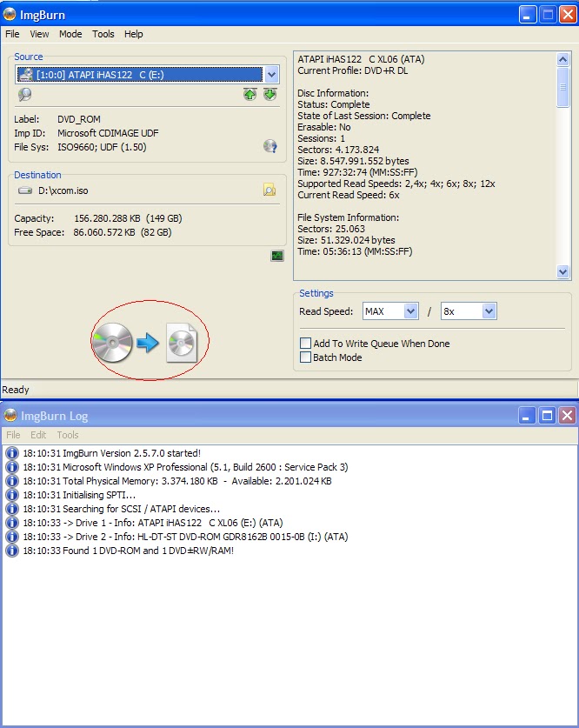Select the Drive 2 HL-DT-ST DVD-ROM log line
Screen dimensions: 579x728
(185, 537)
